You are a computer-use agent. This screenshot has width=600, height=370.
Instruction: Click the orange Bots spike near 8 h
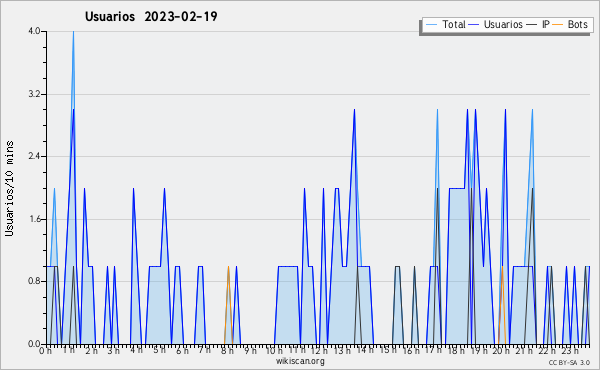[228, 305]
